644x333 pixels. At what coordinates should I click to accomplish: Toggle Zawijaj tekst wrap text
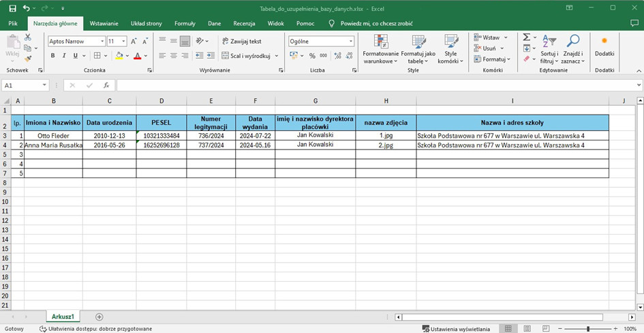[241, 41]
